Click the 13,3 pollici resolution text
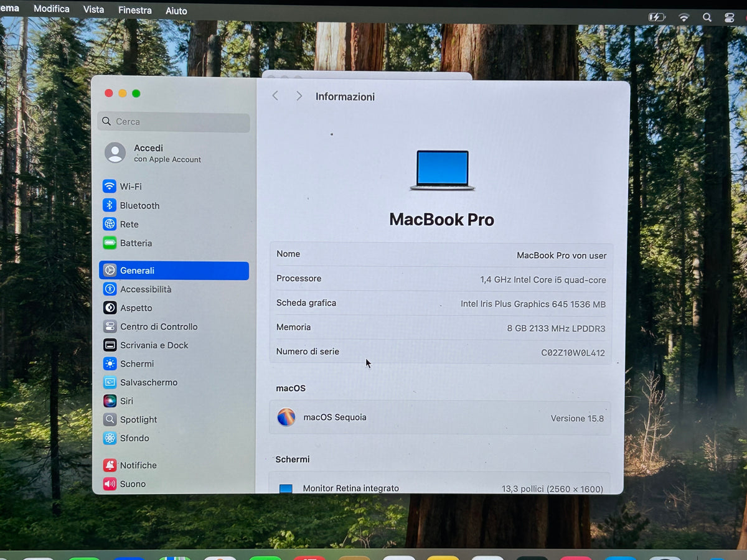The height and width of the screenshot is (560, 747). click(552, 489)
